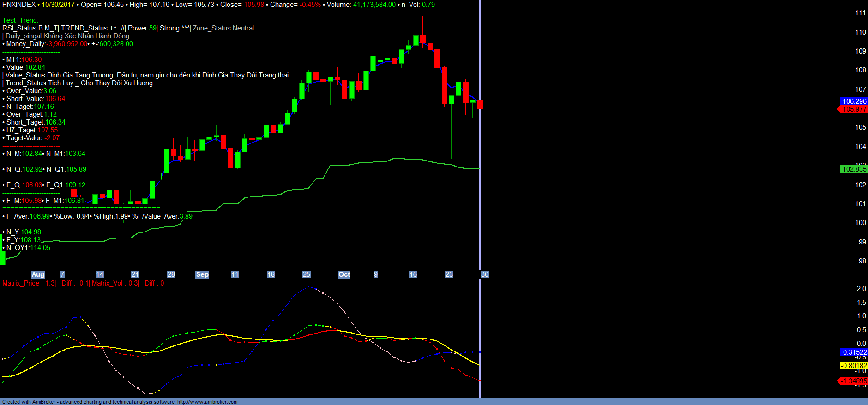Select the date marker 30 at the cursor line
This screenshot has width=868, height=405.
tap(484, 274)
